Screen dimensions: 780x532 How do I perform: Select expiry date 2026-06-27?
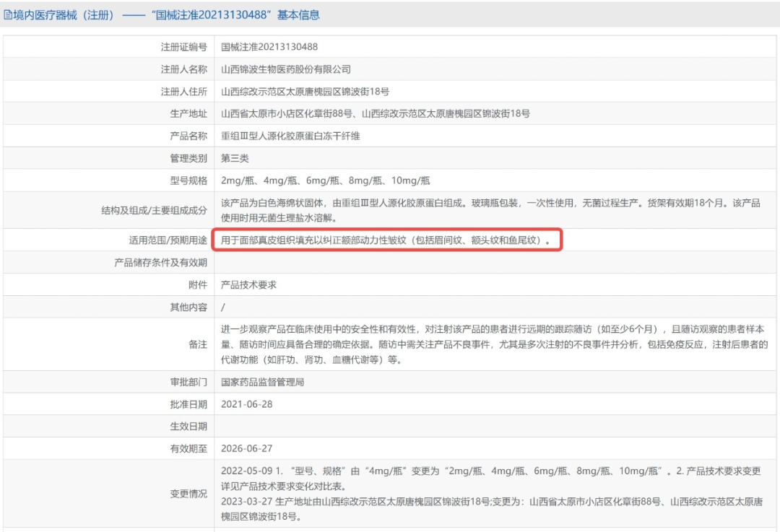tap(247, 448)
